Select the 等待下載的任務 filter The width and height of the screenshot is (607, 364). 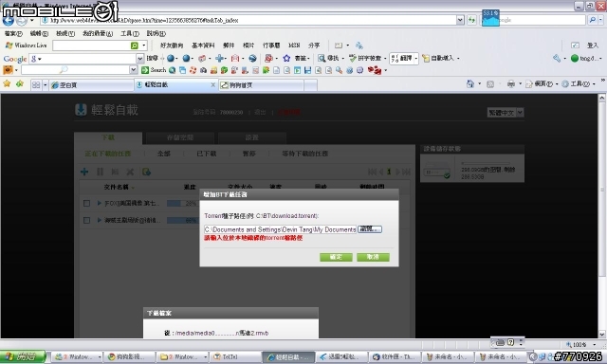pos(305,154)
